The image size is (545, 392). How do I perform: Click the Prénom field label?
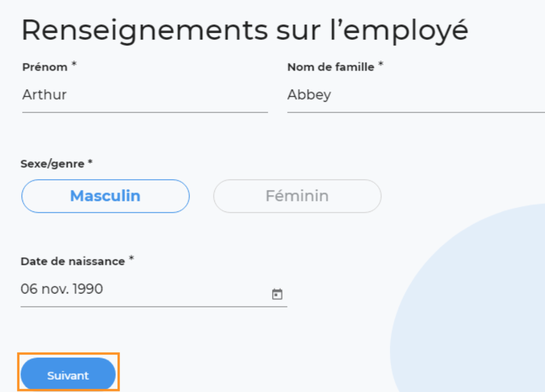pyautogui.click(x=45, y=67)
